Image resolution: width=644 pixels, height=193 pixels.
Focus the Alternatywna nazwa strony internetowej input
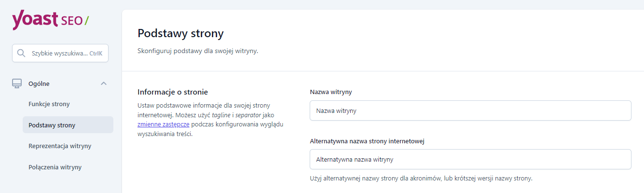pos(470,159)
